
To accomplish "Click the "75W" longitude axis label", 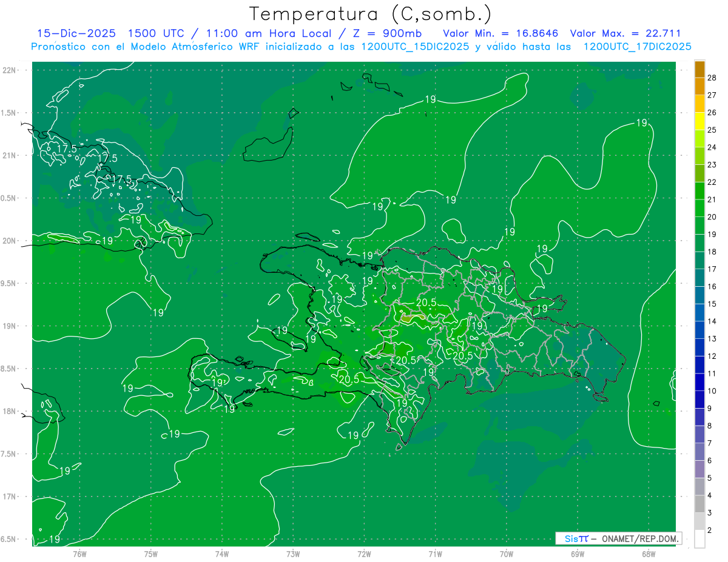I will click(x=151, y=554).
